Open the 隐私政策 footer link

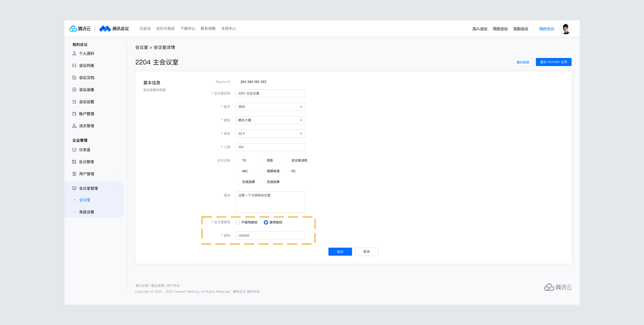pyautogui.click(x=158, y=285)
